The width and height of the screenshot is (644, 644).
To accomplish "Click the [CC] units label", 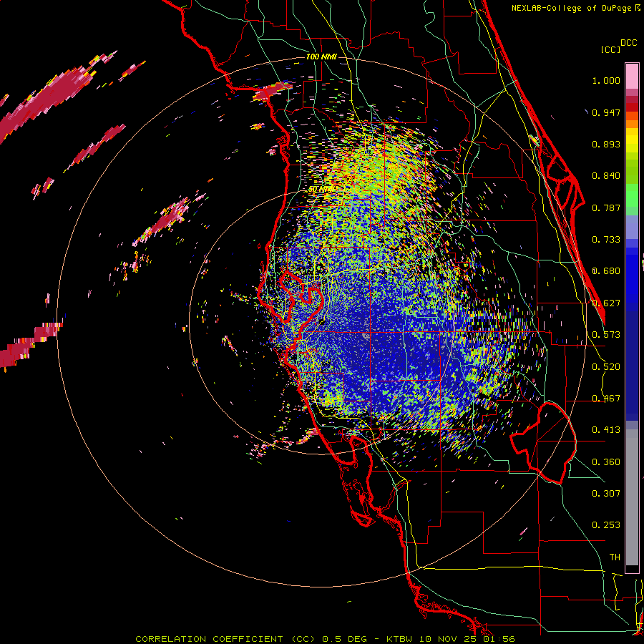I will coord(611,49).
